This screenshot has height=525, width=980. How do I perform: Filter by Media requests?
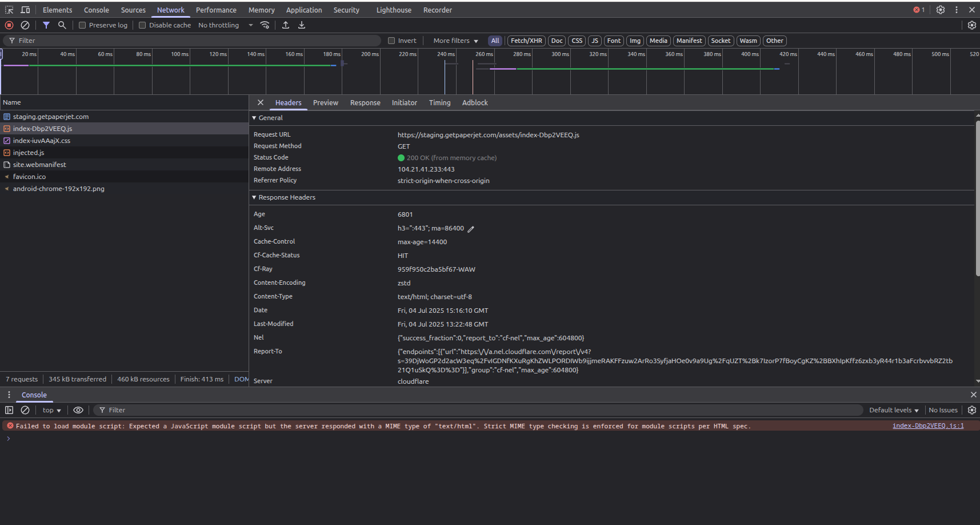coord(658,41)
